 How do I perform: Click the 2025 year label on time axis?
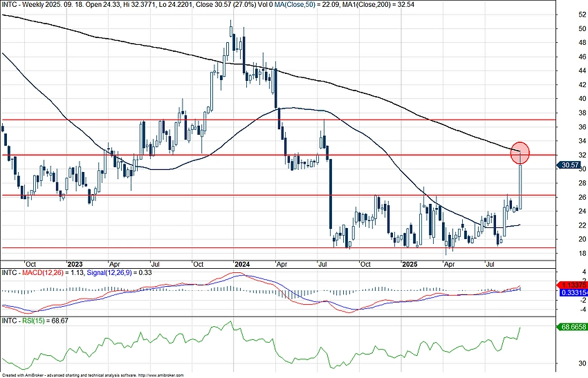[x=410, y=264]
